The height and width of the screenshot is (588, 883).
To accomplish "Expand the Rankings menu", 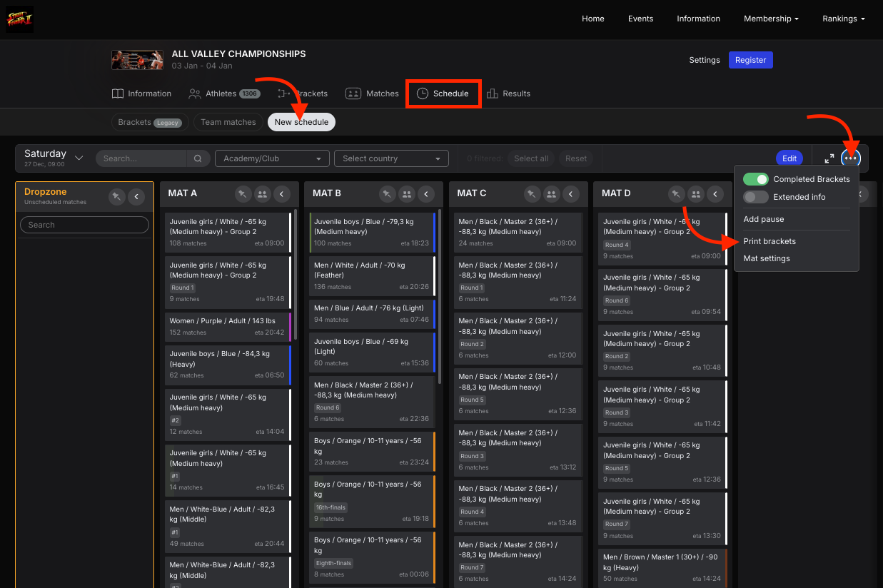I will [x=843, y=19].
